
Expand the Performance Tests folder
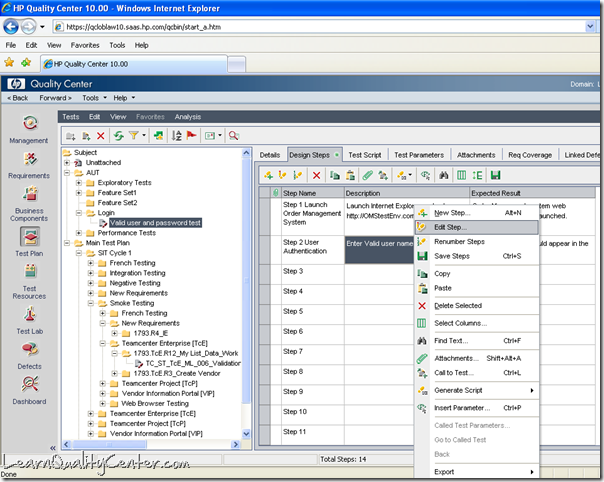(x=79, y=232)
